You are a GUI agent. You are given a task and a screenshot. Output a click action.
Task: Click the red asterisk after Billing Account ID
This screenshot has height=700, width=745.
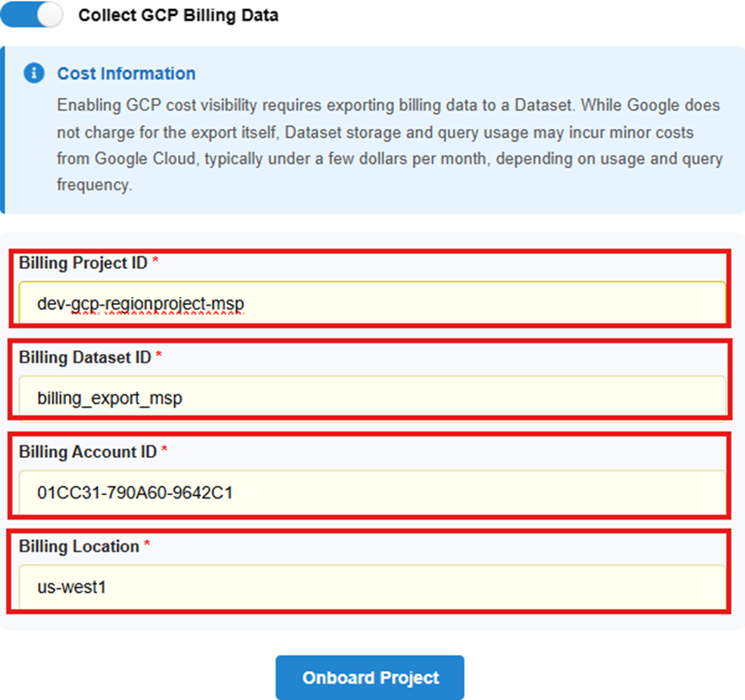pos(164,452)
